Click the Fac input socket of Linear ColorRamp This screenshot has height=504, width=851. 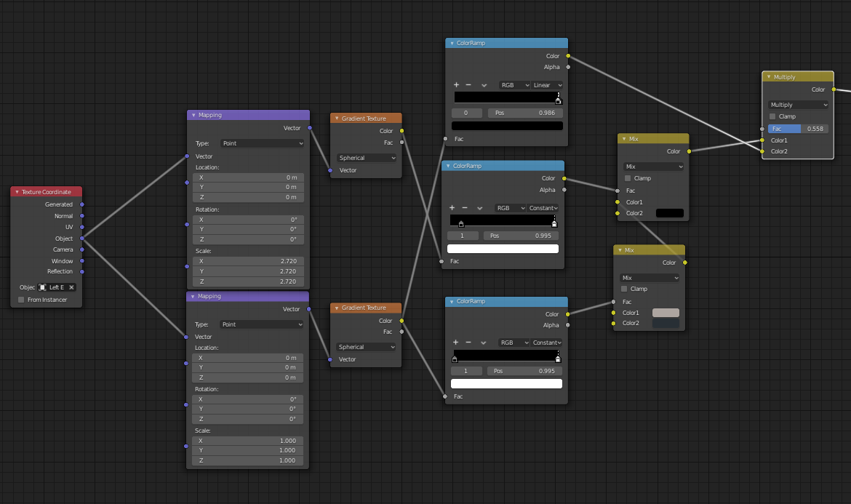[x=446, y=139]
